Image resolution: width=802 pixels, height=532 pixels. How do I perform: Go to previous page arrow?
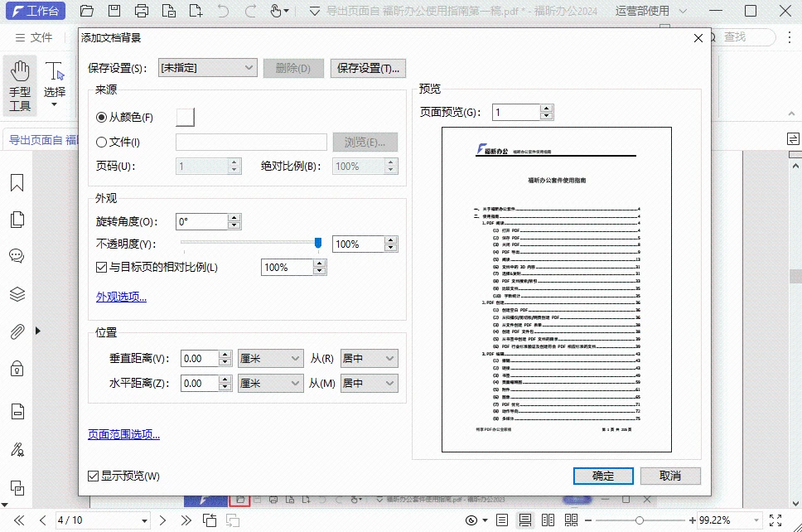pyautogui.click(x=42, y=520)
